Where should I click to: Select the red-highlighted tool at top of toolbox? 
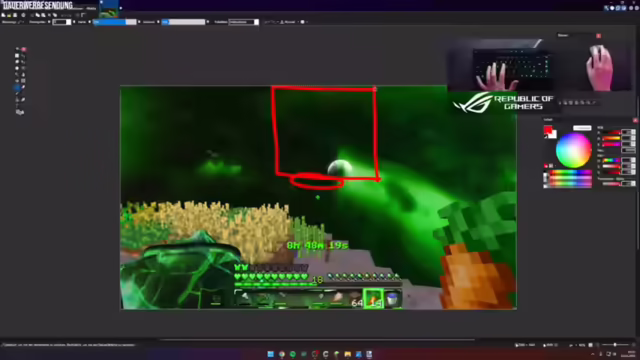point(24,49)
